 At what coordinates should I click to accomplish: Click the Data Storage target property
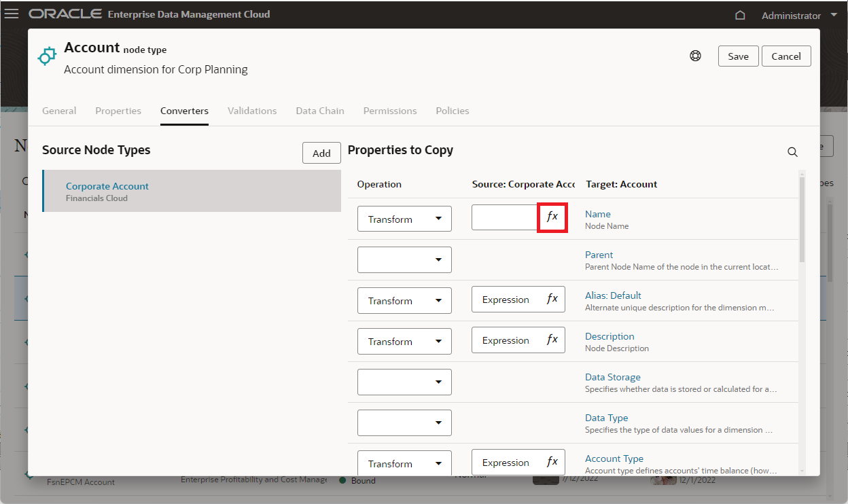[x=613, y=377]
